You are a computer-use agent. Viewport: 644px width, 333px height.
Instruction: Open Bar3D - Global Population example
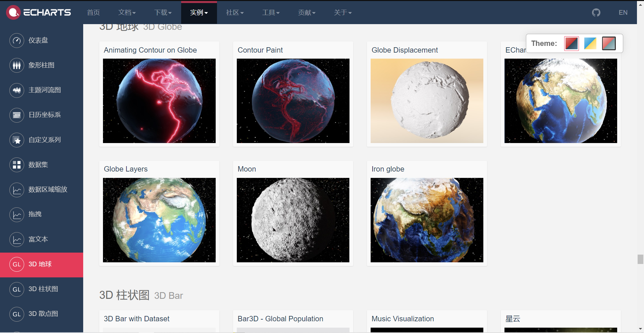click(x=293, y=322)
